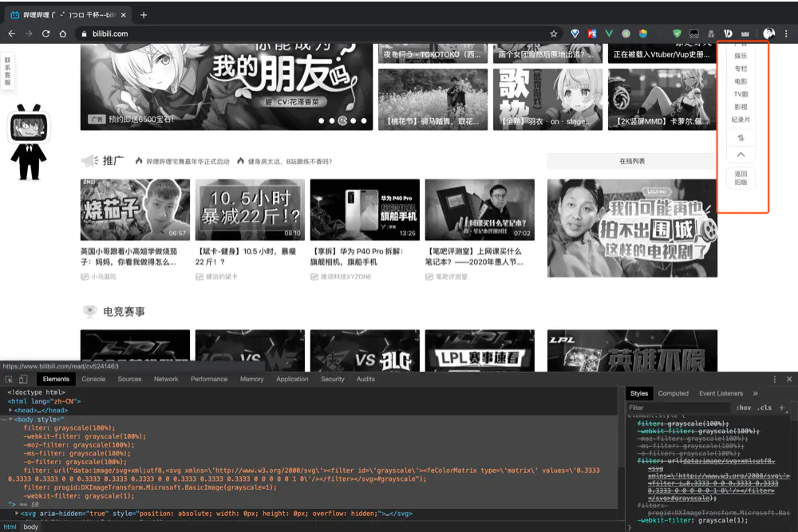Screen dimensions: 798x532
Task: Open the Security tab
Action: click(333, 379)
